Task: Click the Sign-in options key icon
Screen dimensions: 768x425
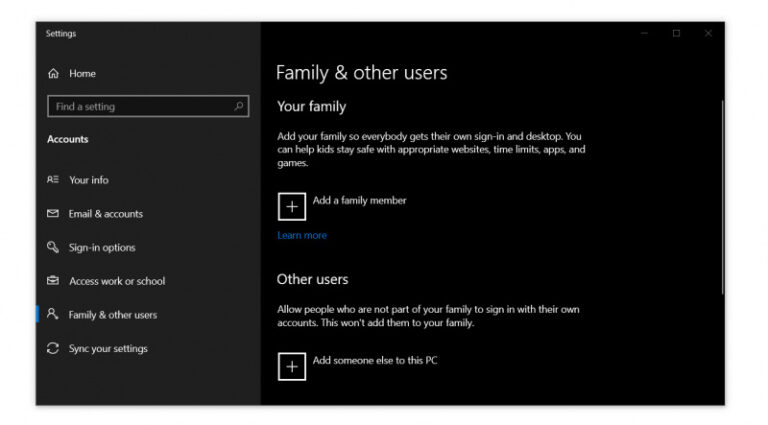Action: pyautogui.click(x=53, y=247)
